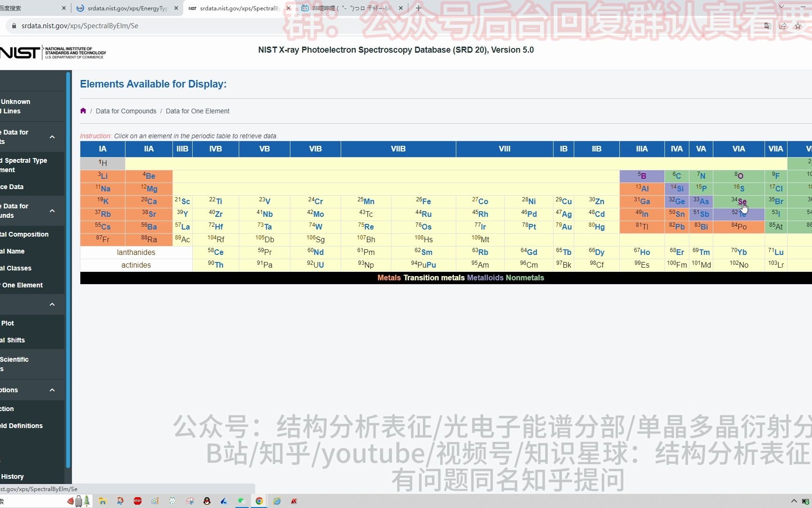The height and width of the screenshot is (508, 812).
Task: Open the History sidebar item
Action: click(32, 476)
